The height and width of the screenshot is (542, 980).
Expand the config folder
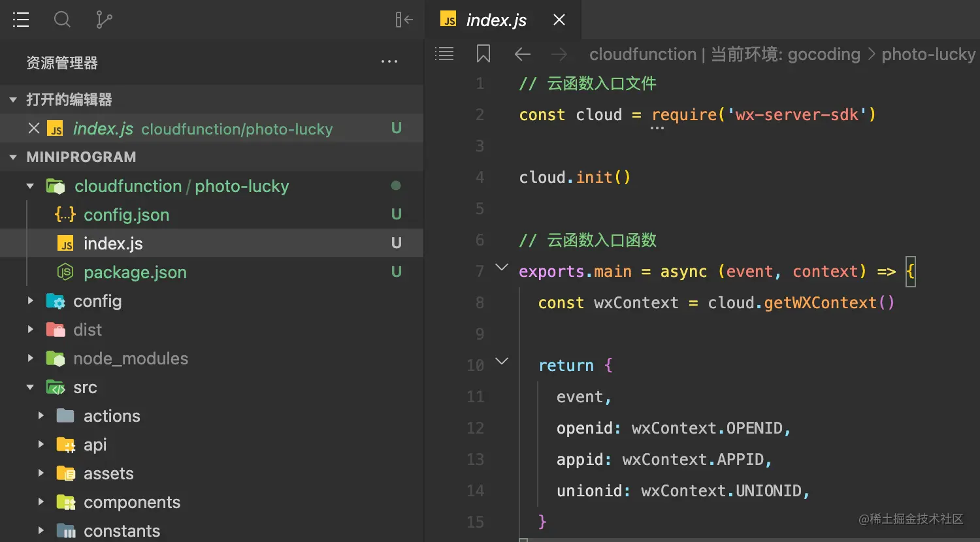tap(30, 301)
